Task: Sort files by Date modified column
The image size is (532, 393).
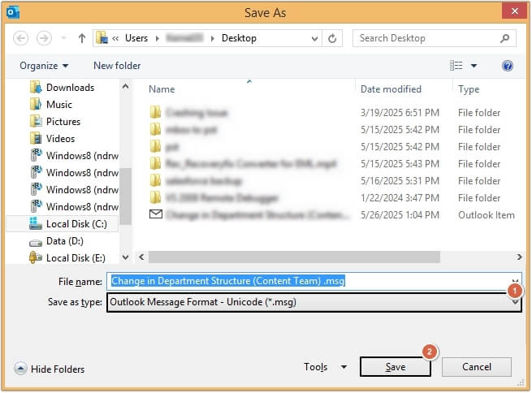Action: (x=391, y=89)
